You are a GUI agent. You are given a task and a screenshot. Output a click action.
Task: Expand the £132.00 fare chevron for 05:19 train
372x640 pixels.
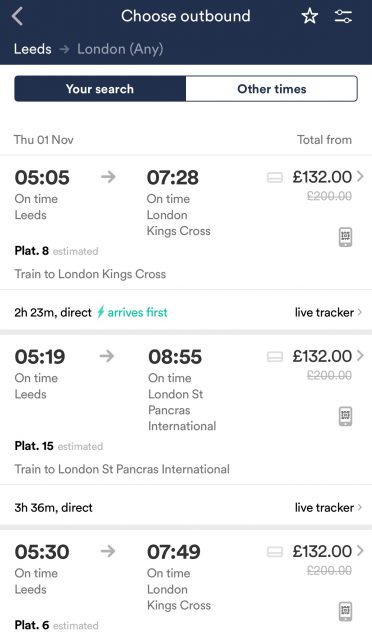coord(360,356)
